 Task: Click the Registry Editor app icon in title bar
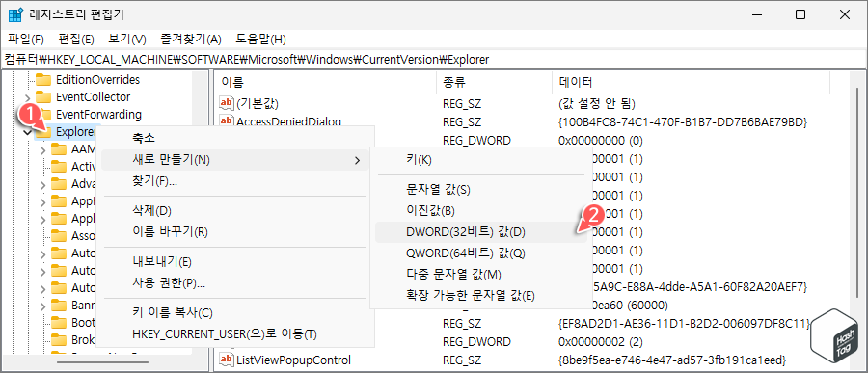[x=15, y=14]
